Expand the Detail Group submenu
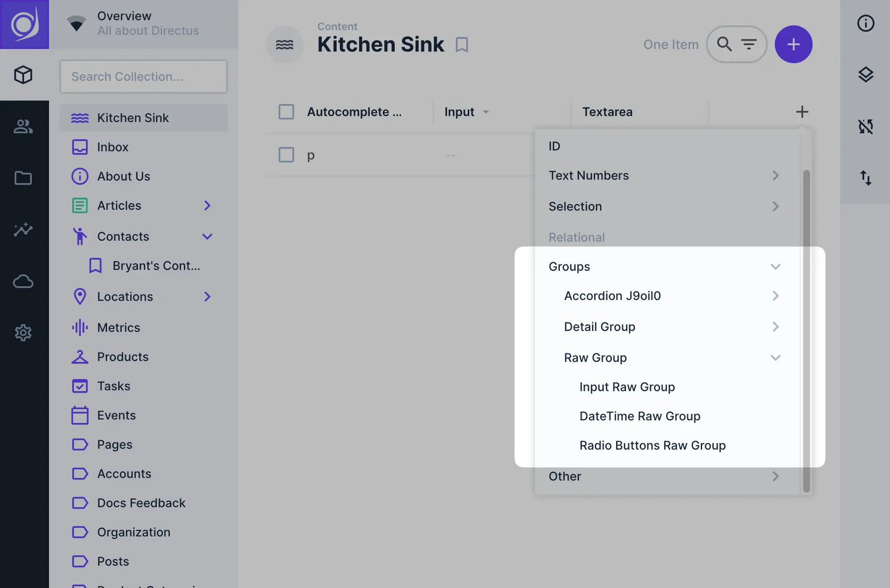Image resolution: width=890 pixels, height=588 pixels. tap(776, 327)
